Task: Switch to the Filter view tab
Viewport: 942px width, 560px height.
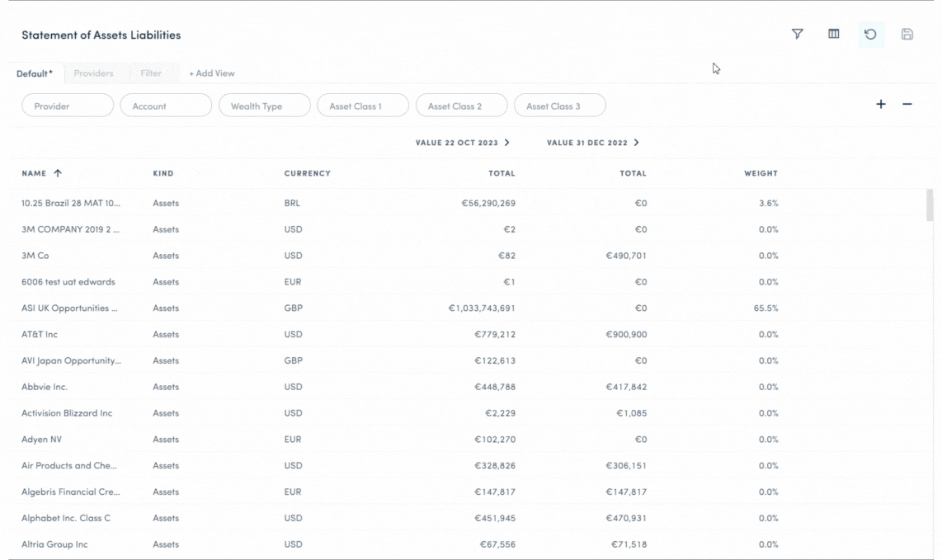Action: [151, 73]
